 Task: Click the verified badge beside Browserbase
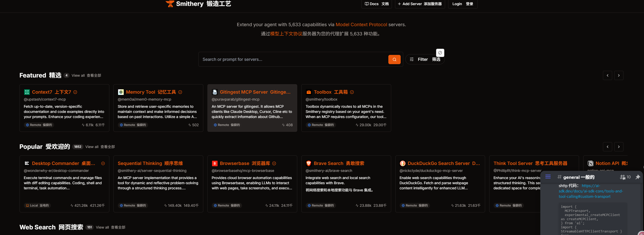274,163
